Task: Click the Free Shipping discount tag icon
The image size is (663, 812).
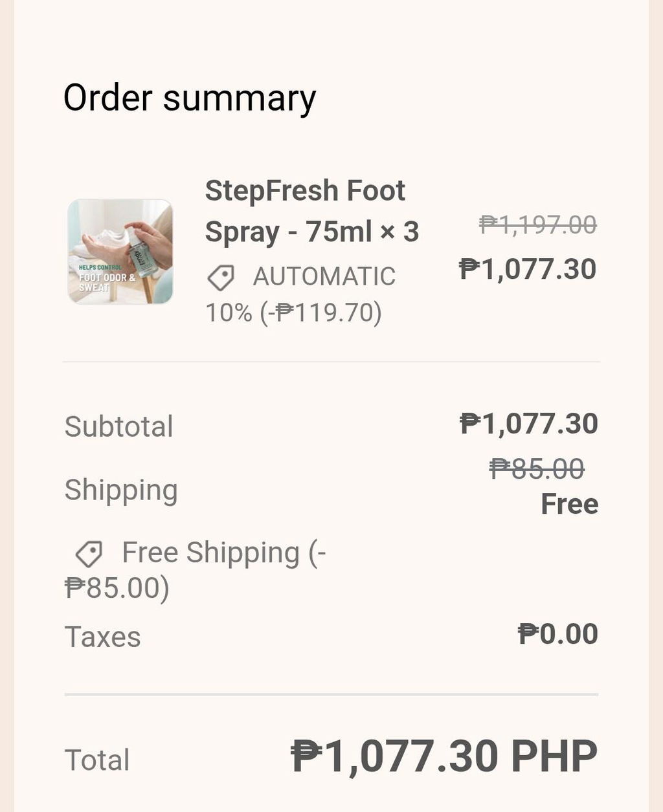Action: 89,554
